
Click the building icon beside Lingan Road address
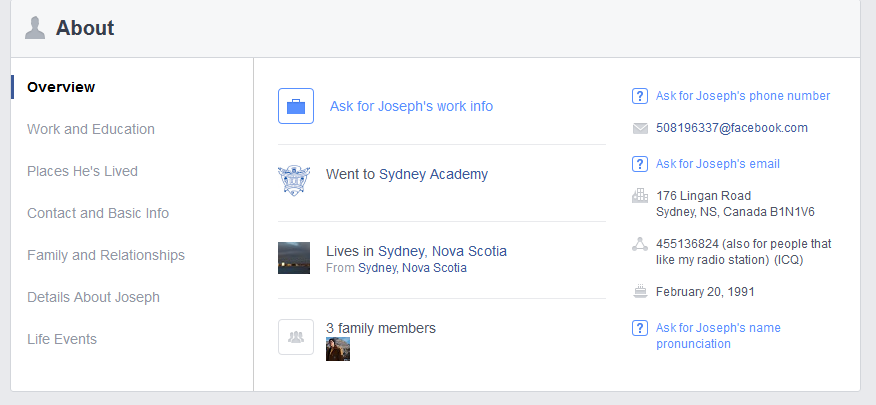tap(640, 196)
